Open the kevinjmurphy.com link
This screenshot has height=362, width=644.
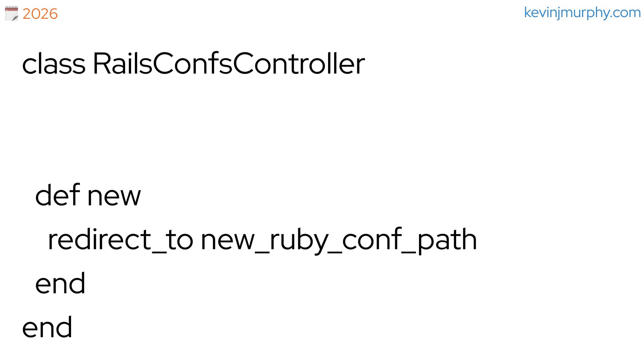point(582,13)
